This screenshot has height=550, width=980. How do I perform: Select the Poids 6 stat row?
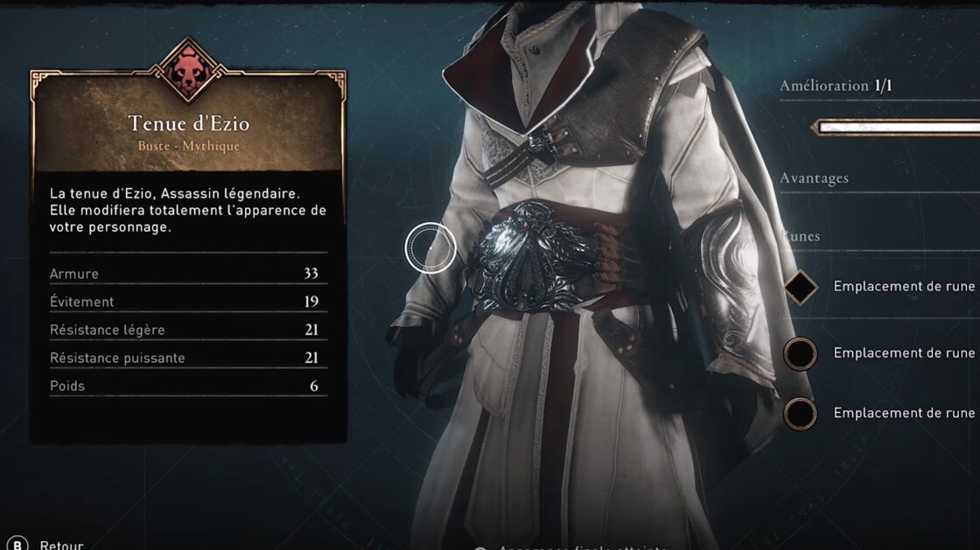[x=188, y=386]
